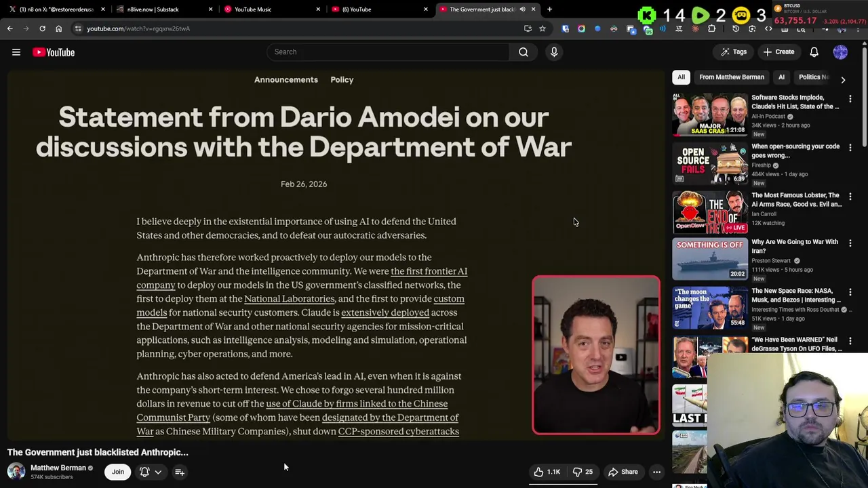Screen dimensions: 868x488
Task: Open Matthew Berman channel name link
Action: pos(58,468)
